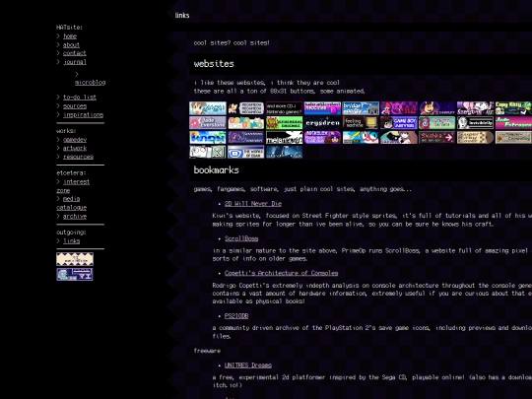This screenshot has height=399, width=532.
Task: Open the artwork link
Action: [75, 148]
